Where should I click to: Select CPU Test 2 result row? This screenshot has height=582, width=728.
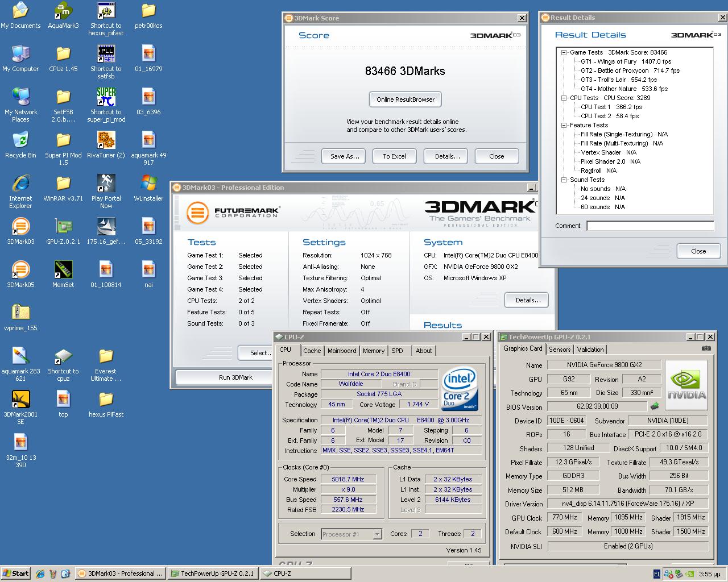(609, 116)
